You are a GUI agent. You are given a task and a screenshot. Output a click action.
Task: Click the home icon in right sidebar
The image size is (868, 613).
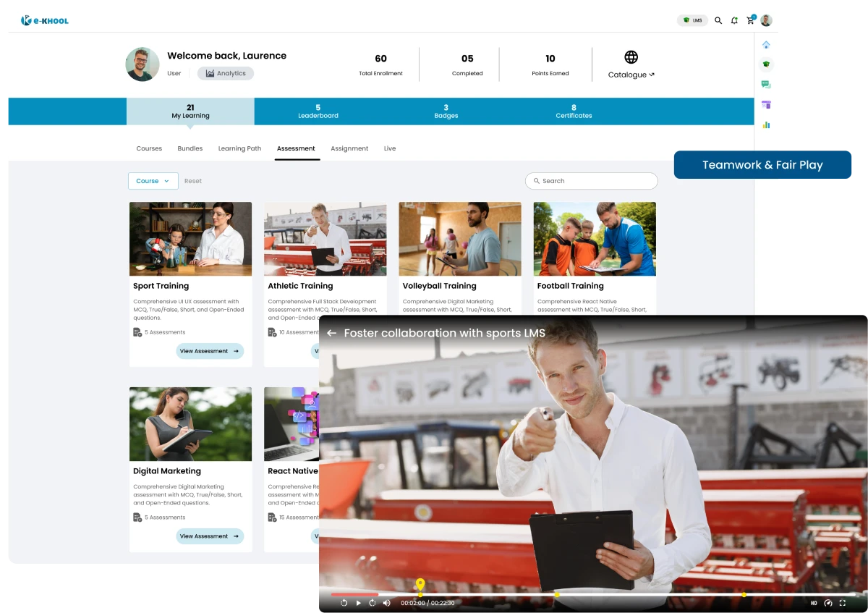pyautogui.click(x=766, y=45)
